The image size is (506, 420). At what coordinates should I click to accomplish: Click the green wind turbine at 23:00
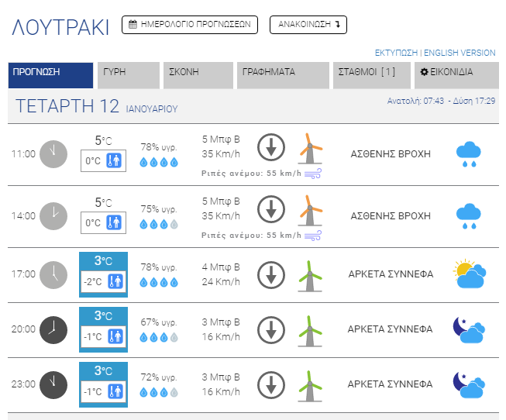coord(311,384)
